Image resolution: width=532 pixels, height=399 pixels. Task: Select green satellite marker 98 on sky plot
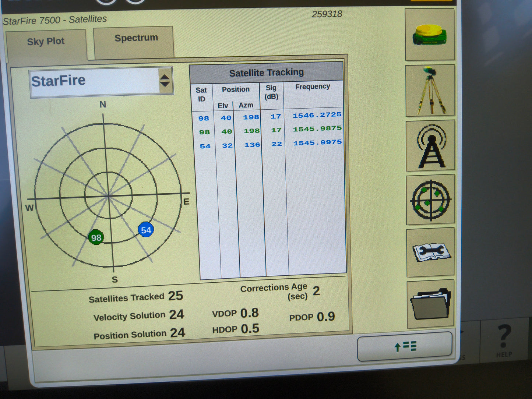pos(96,237)
